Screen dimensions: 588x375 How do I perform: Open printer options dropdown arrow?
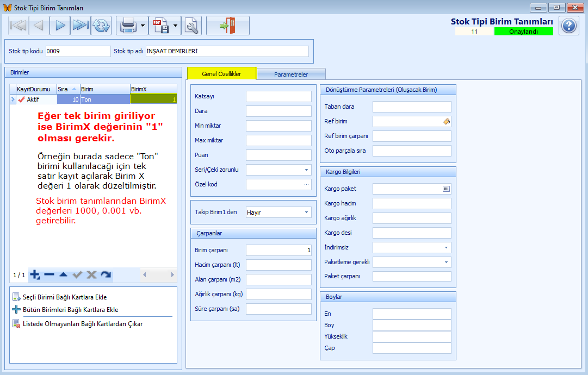click(x=143, y=26)
